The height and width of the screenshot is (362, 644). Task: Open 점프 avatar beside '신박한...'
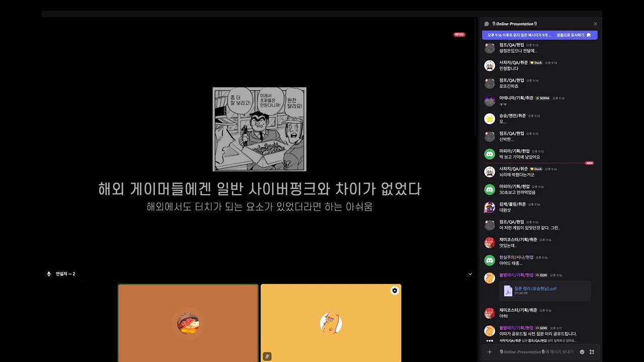490,136
